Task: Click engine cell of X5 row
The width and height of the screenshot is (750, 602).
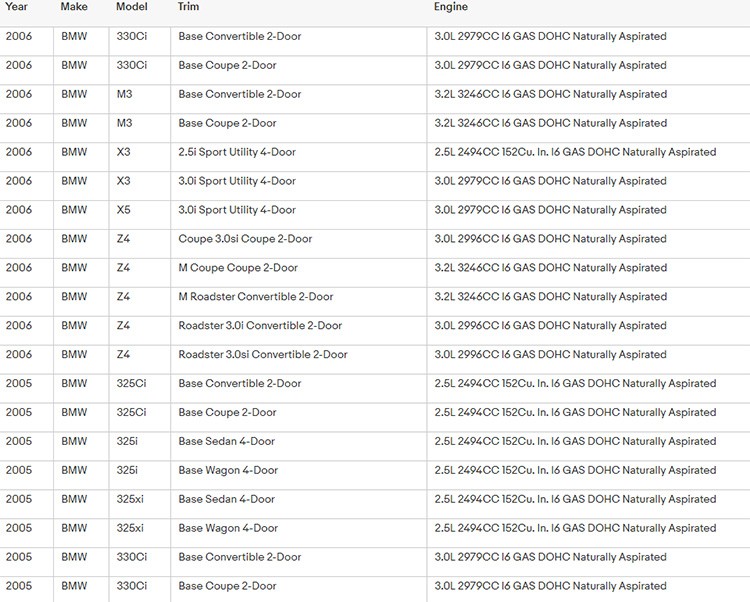Action: (551, 209)
